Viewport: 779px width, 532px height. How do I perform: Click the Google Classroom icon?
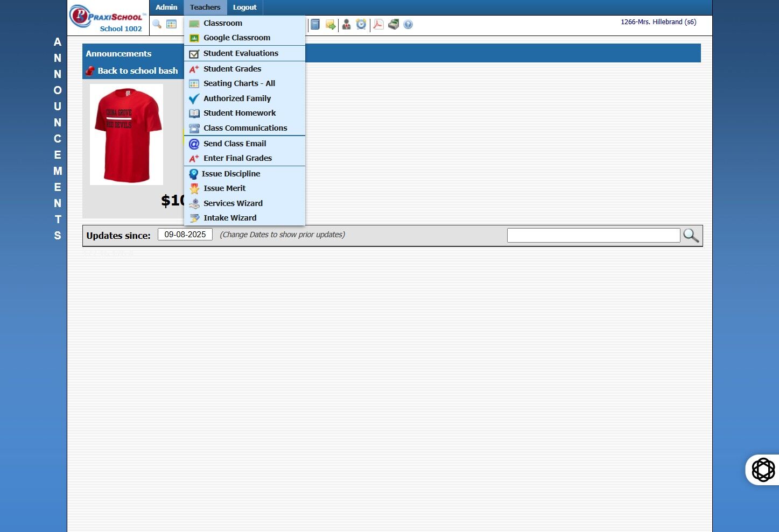(194, 38)
